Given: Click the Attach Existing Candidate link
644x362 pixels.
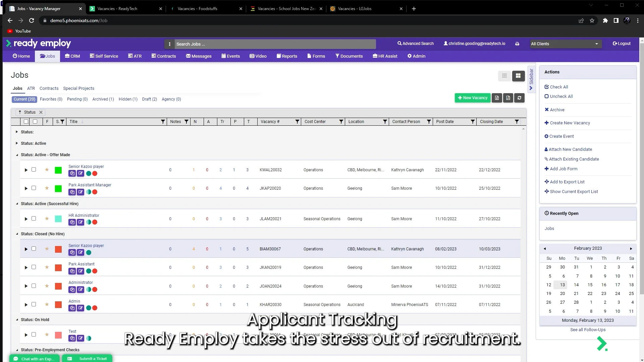Looking at the screenshot, I should click(574, 159).
